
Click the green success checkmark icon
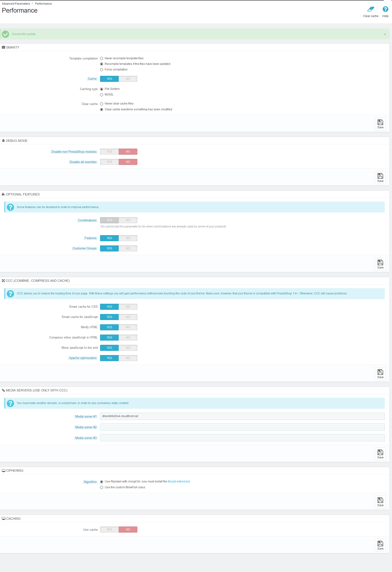tap(5, 34)
